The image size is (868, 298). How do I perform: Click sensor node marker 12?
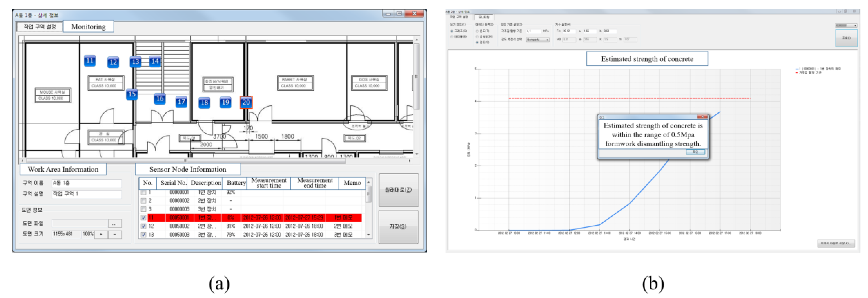(x=113, y=62)
